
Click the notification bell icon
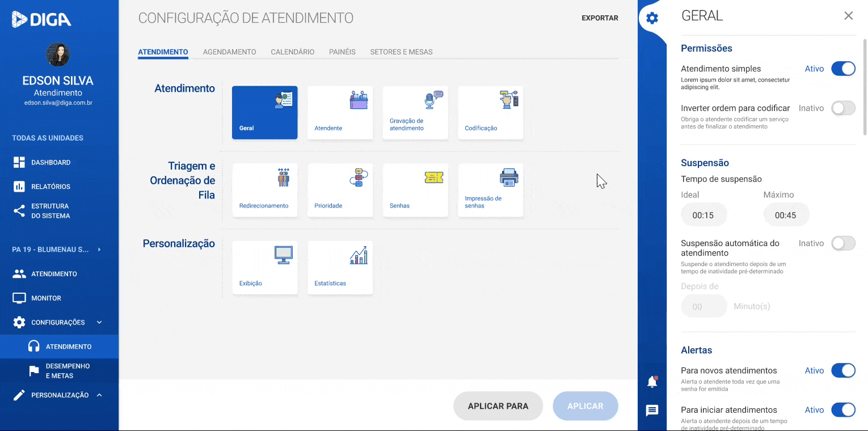click(x=651, y=381)
